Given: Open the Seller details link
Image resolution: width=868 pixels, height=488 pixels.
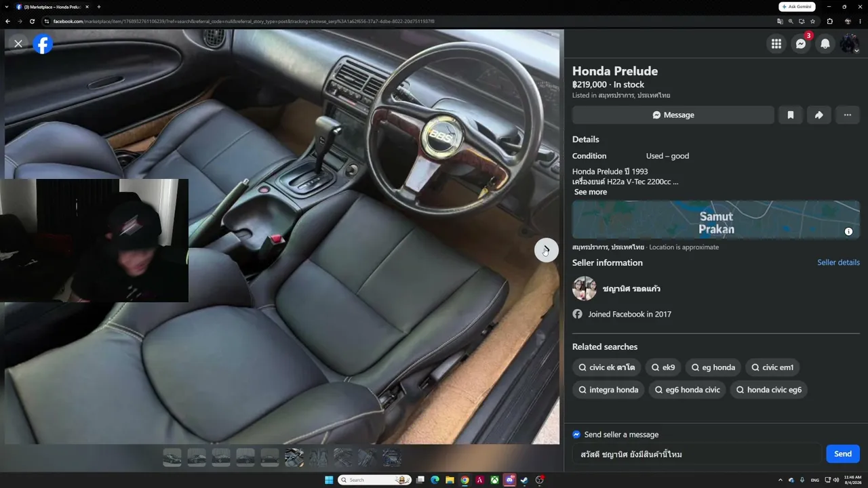Looking at the screenshot, I should point(838,262).
